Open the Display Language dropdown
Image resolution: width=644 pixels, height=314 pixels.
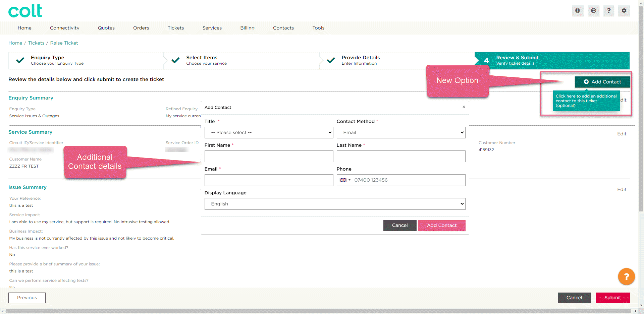pyautogui.click(x=334, y=204)
